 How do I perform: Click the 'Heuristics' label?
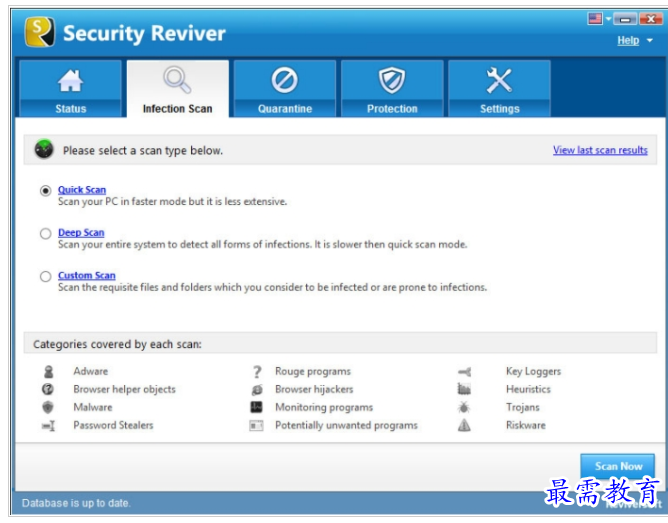pyautogui.click(x=528, y=389)
